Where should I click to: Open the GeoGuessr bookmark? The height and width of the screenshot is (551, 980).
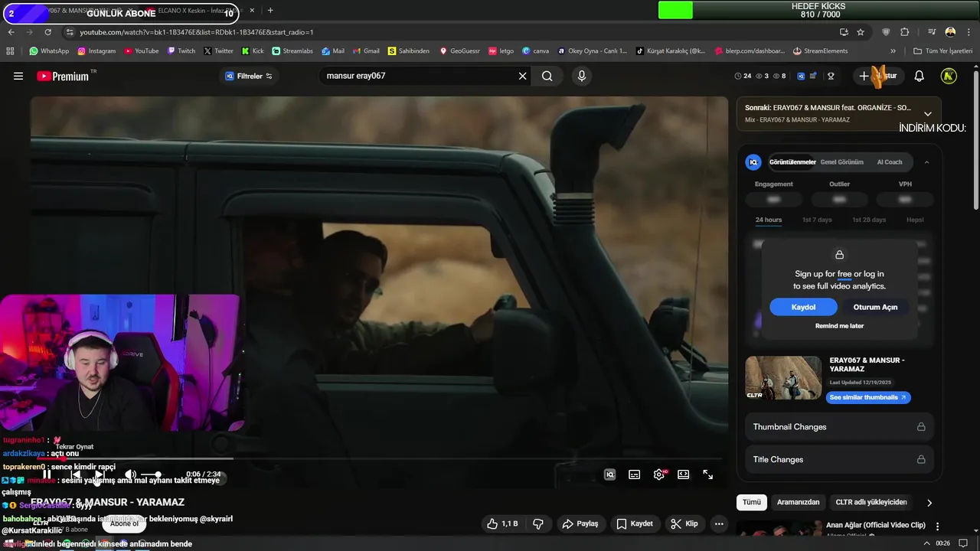[459, 51]
